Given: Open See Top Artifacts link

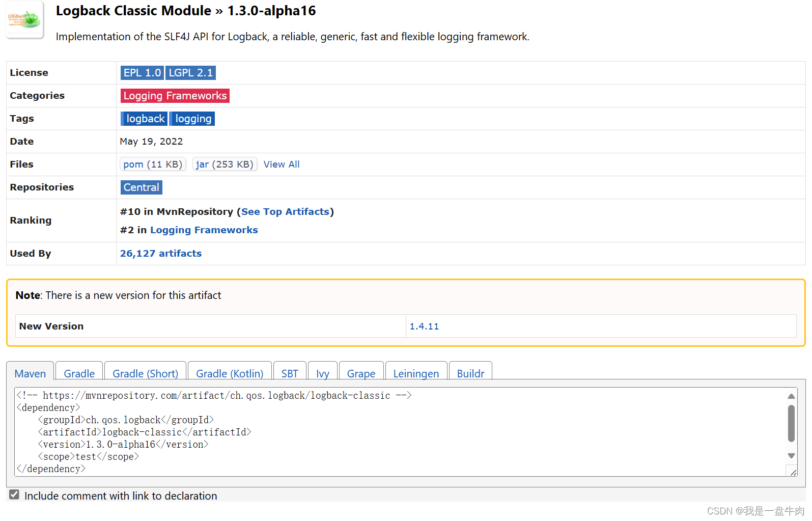Looking at the screenshot, I should (x=285, y=212).
